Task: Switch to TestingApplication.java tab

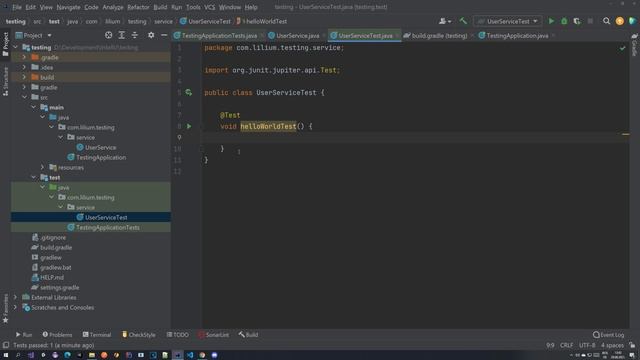Action: pos(517,36)
